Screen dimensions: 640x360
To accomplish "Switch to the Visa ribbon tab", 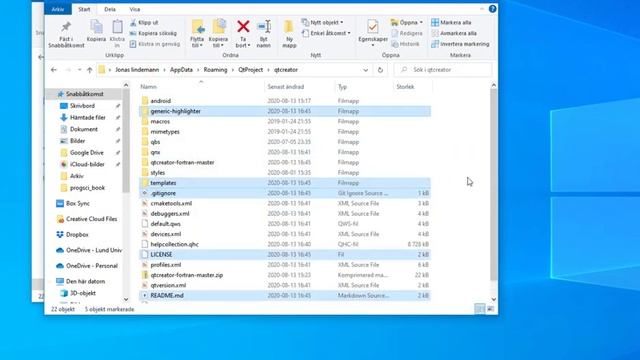I will pyautogui.click(x=134, y=9).
